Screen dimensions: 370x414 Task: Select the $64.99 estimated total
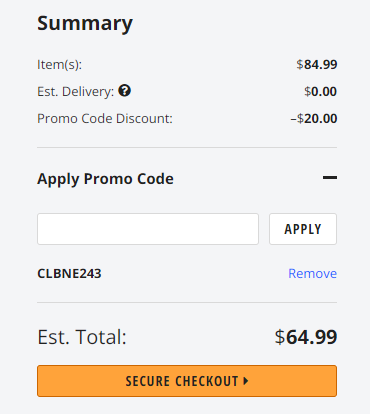(x=306, y=337)
